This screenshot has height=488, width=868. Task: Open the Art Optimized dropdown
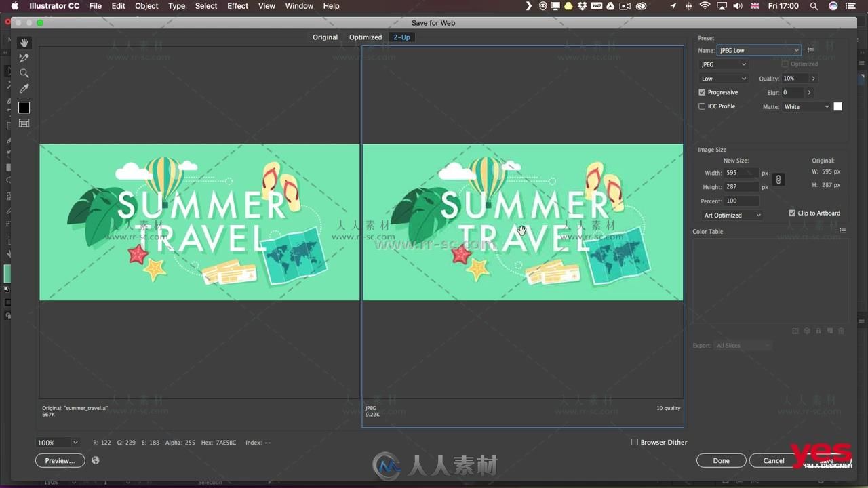coord(732,216)
